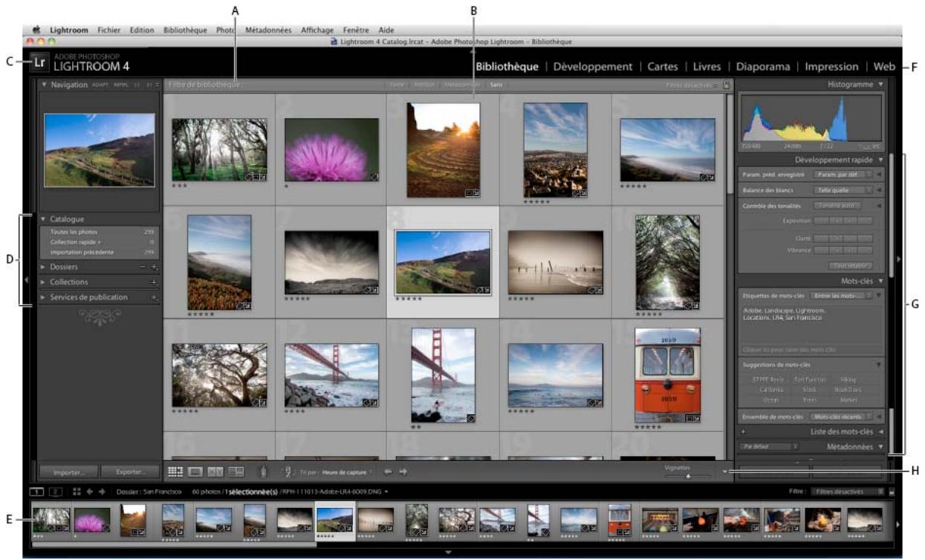925x560 pixels.
Task: Open the Balance des blancs dropdown
Action: [x=843, y=190]
